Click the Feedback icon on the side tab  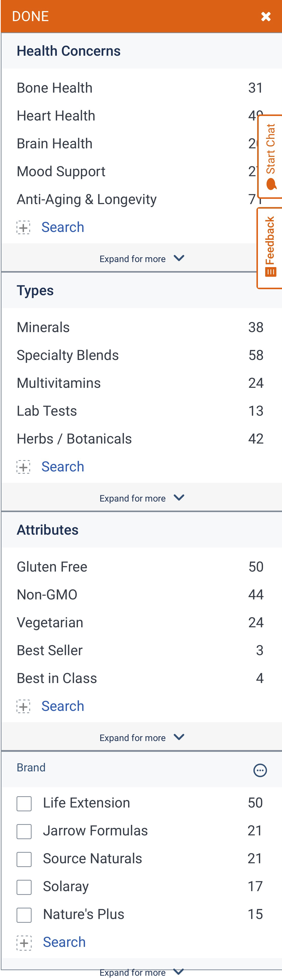click(271, 271)
